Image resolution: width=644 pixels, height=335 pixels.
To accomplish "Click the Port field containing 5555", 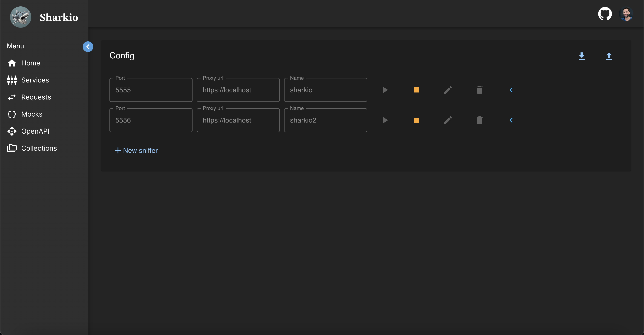I will point(151,90).
